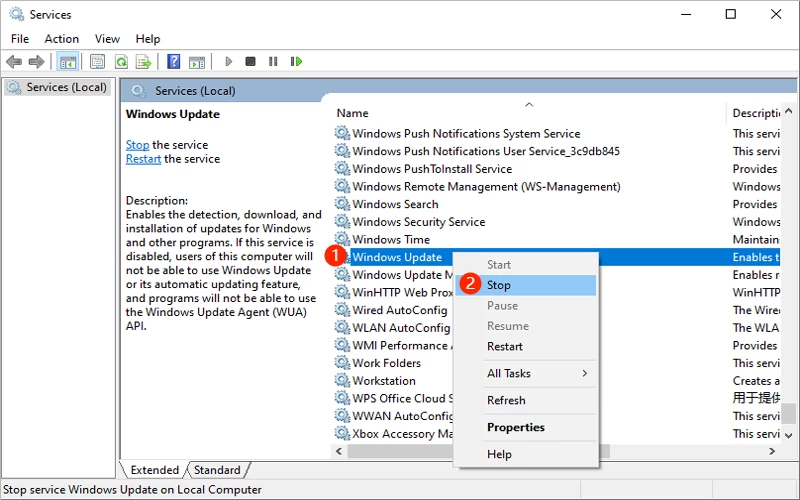Click vertical scrollbar down arrow
The width and height of the screenshot is (800, 500).
coord(789,435)
